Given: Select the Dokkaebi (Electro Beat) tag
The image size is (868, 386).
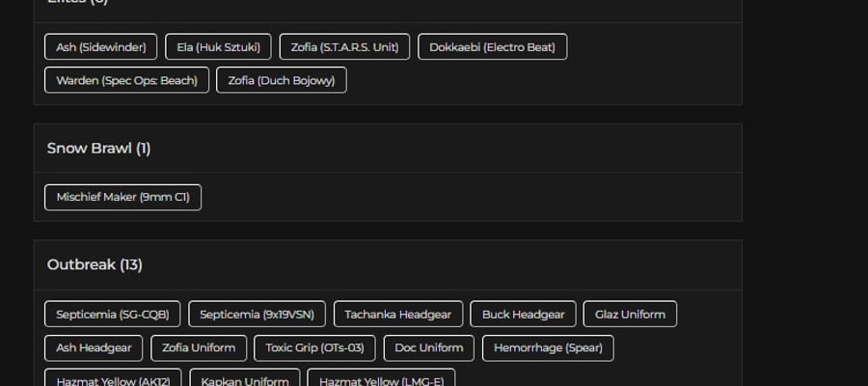Looking at the screenshot, I should tap(492, 47).
